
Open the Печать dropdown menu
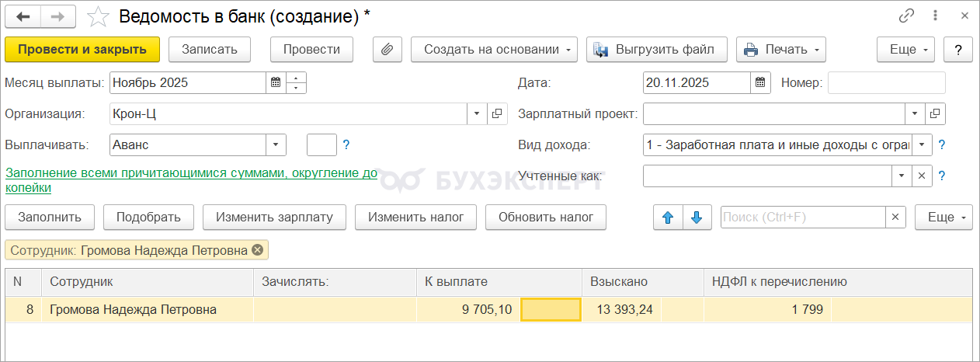(x=781, y=49)
